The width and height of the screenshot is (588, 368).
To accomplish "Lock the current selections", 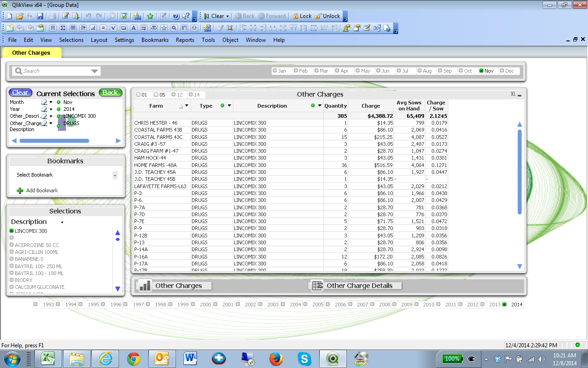I will pos(302,16).
